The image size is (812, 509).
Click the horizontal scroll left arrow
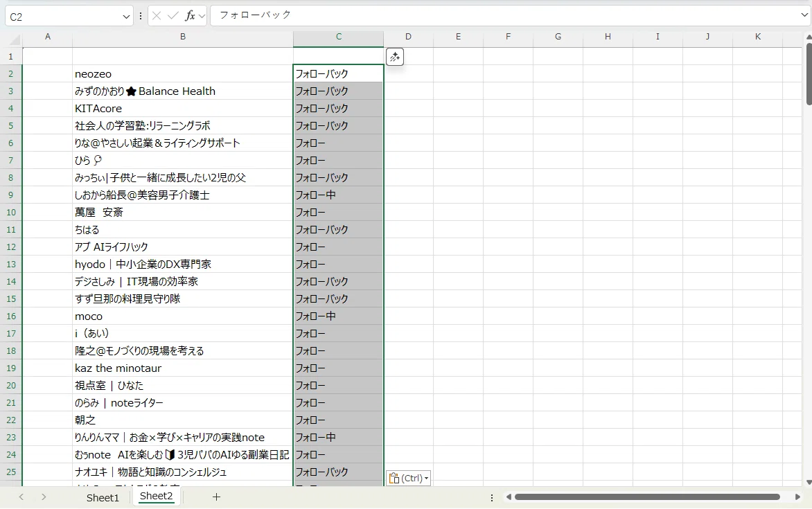point(509,497)
